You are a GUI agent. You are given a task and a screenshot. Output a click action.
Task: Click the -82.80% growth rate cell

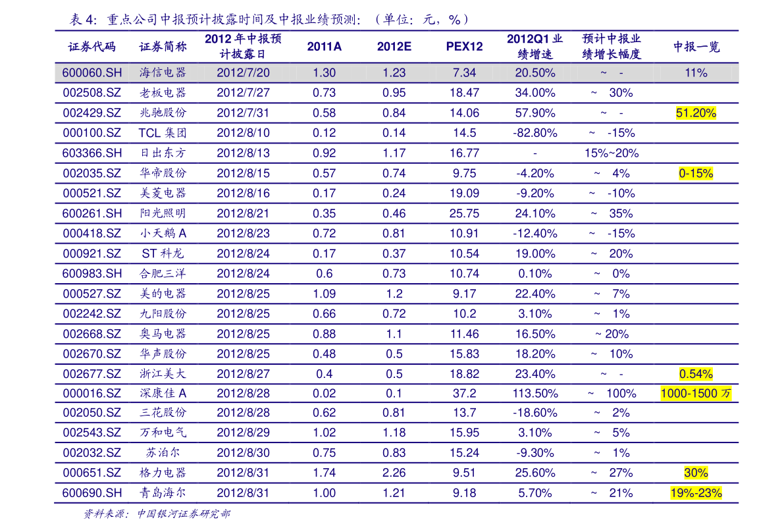click(x=535, y=133)
